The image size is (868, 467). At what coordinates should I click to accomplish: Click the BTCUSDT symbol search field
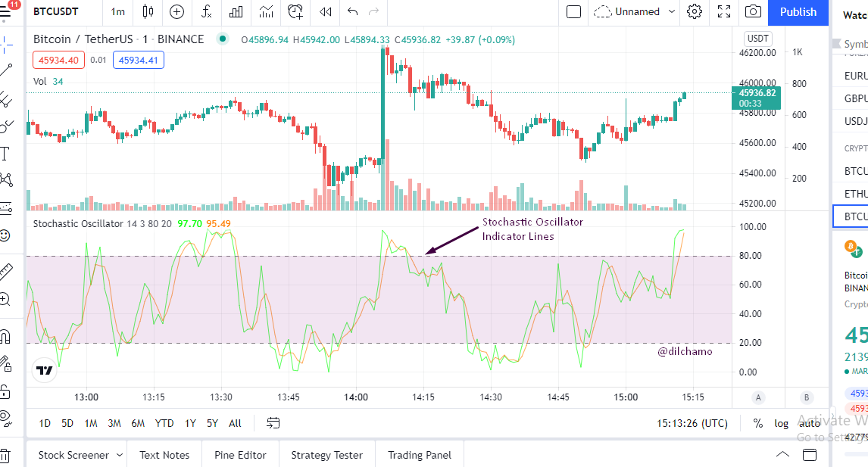[56, 11]
